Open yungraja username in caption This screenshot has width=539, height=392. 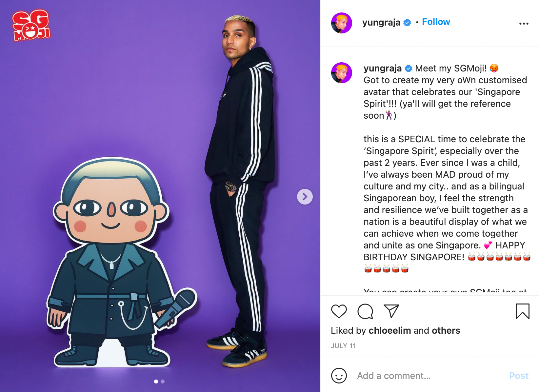(x=382, y=68)
